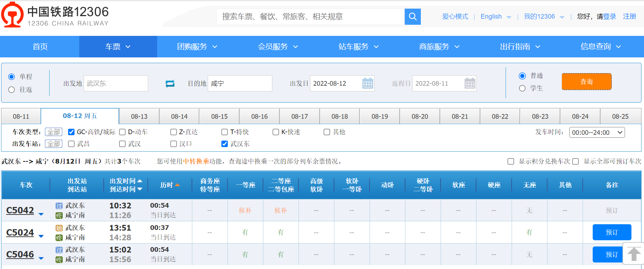This screenshot has width=644, height=269.
Task: Uncheck the GC-高铁/城际 train type checkbox
Action: pos(71,132)
